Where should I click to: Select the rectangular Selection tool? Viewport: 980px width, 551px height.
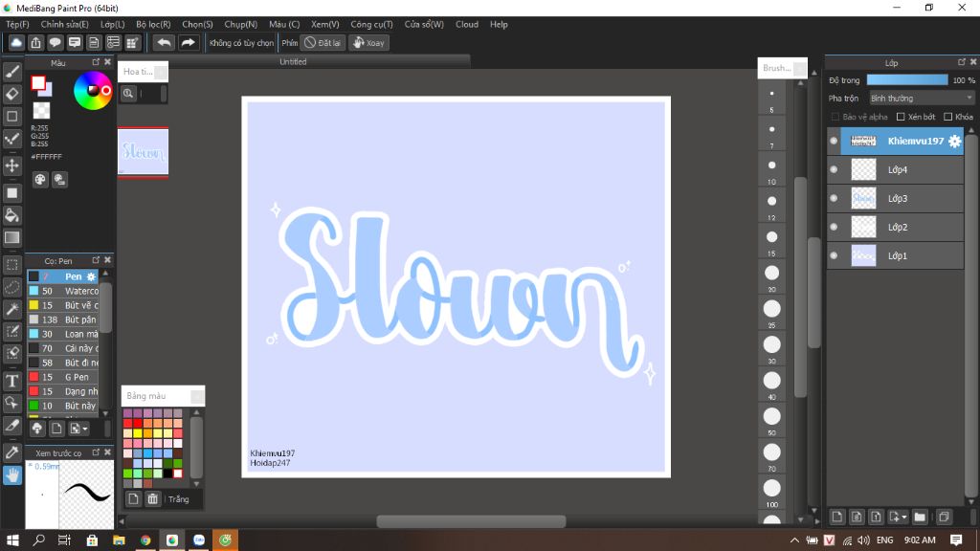coord(11,265)
